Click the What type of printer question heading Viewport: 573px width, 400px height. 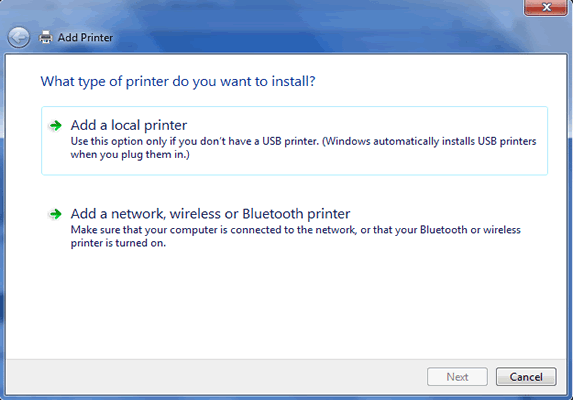[178, 81]
